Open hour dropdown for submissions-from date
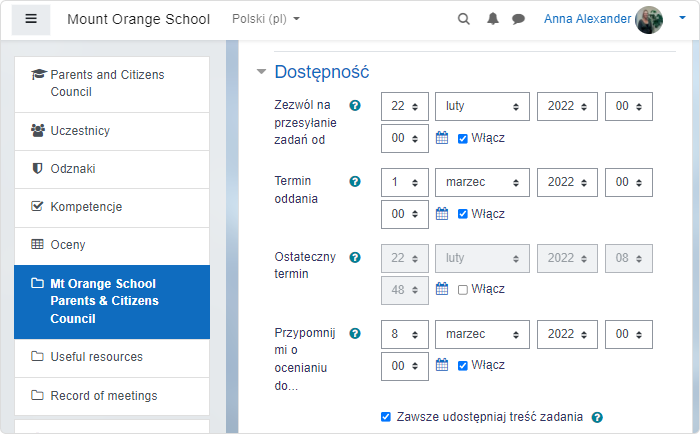 tap(629, 106)
